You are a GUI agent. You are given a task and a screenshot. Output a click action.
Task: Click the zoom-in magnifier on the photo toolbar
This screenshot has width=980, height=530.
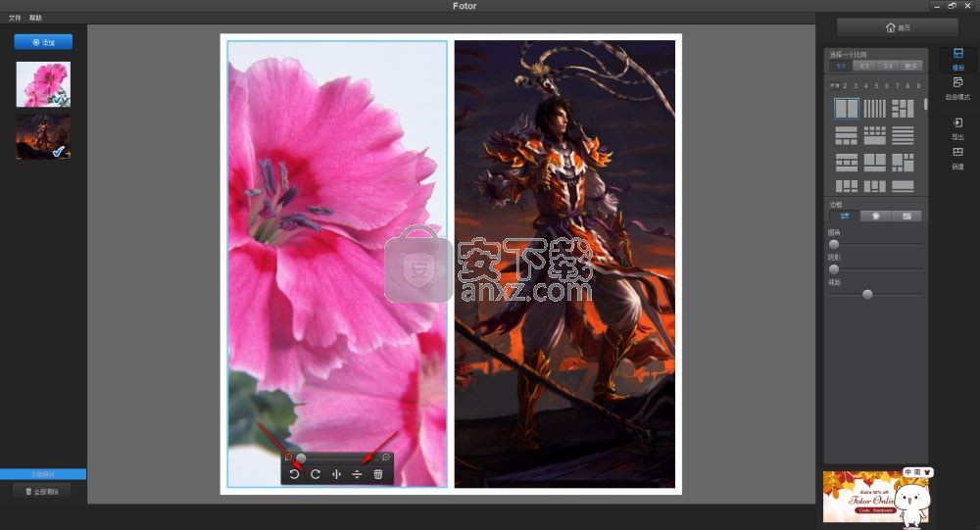point(386,458)
